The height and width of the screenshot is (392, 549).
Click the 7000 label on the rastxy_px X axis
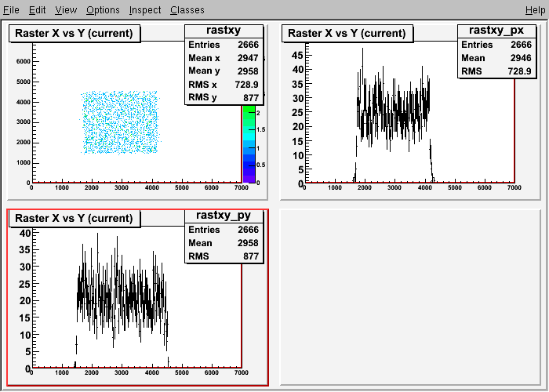point(514,187)
